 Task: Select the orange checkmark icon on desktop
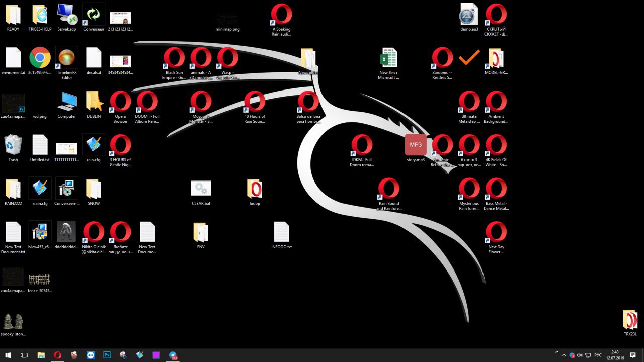(x=469, y=58)
